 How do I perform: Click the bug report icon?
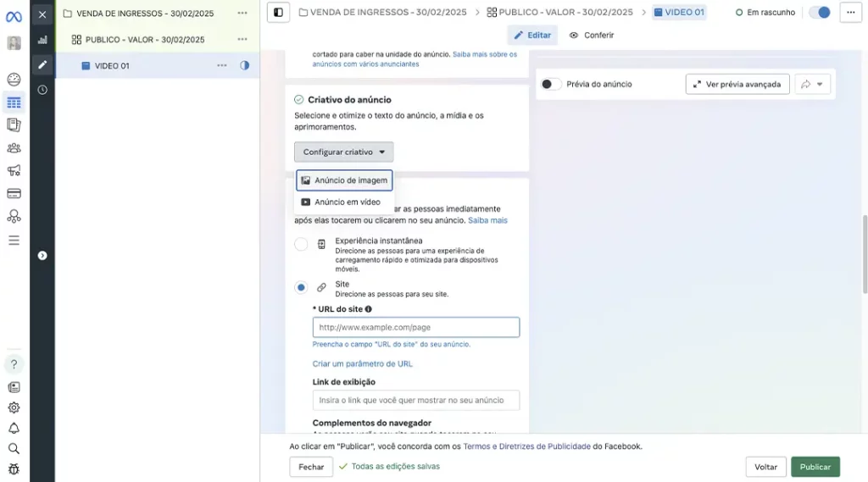(14, 468)
